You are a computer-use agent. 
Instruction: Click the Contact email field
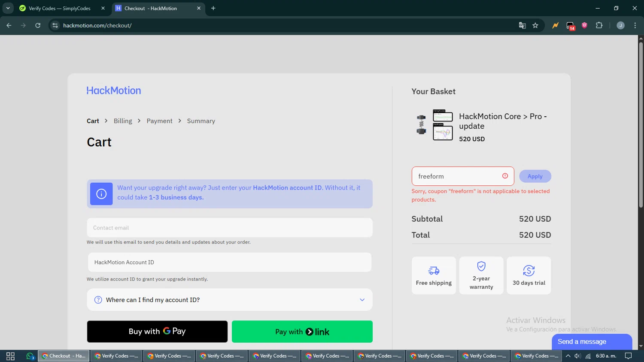click(x=230, y=228)
